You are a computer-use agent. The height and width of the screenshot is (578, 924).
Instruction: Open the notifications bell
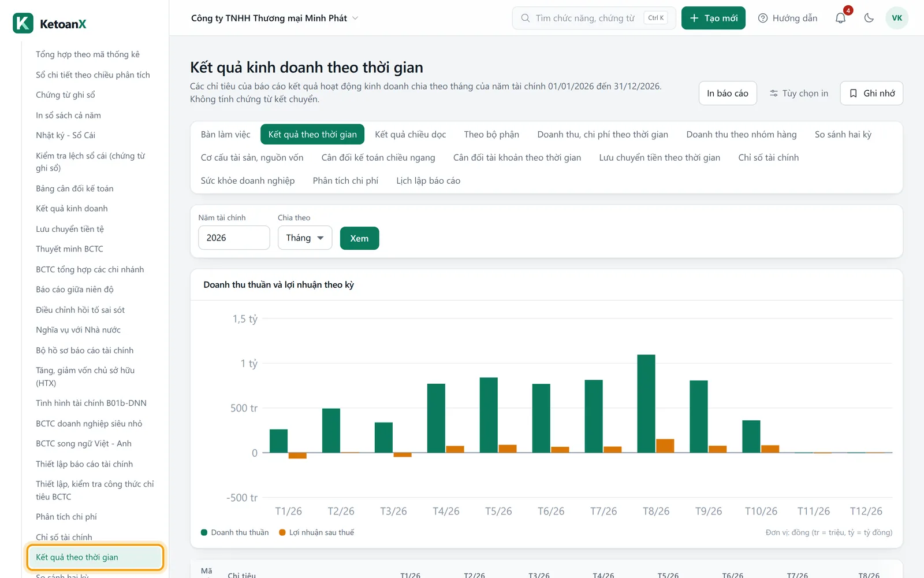point(841,18)
